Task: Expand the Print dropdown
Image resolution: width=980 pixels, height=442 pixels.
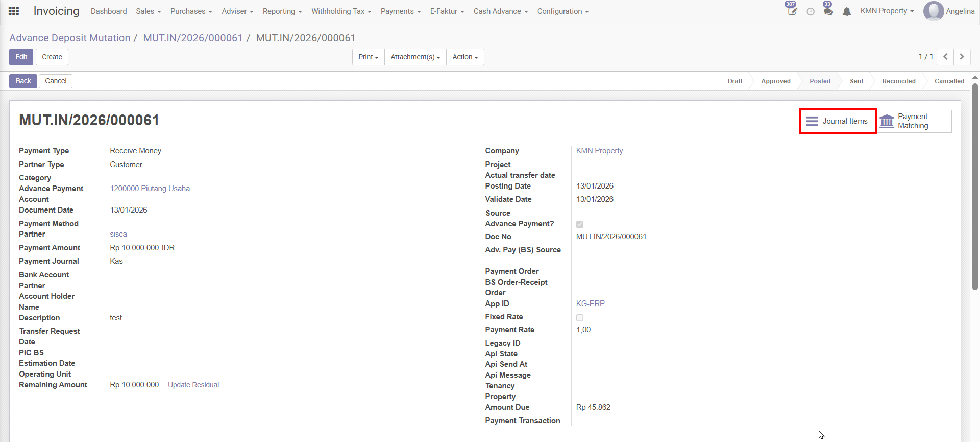Action: point(368,57)
